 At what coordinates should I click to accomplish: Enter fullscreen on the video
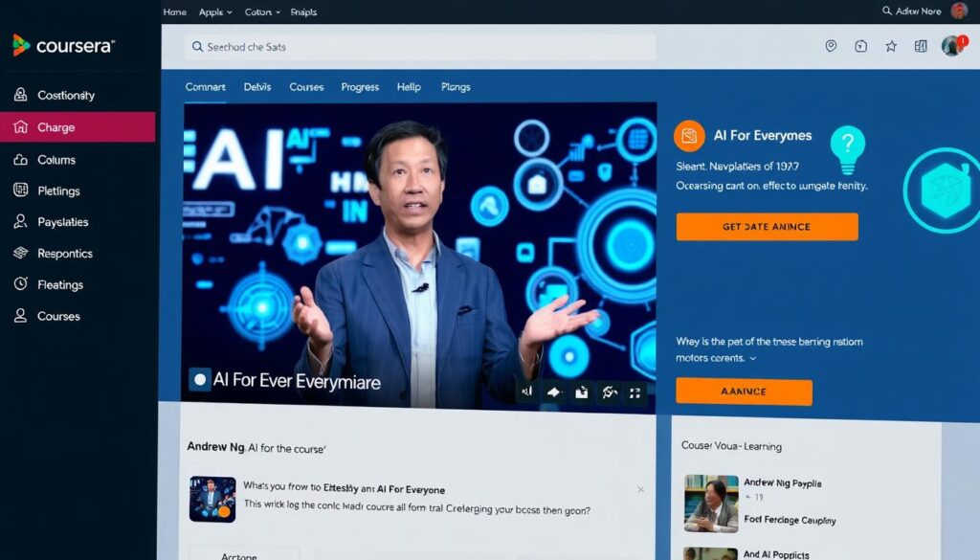635,392
